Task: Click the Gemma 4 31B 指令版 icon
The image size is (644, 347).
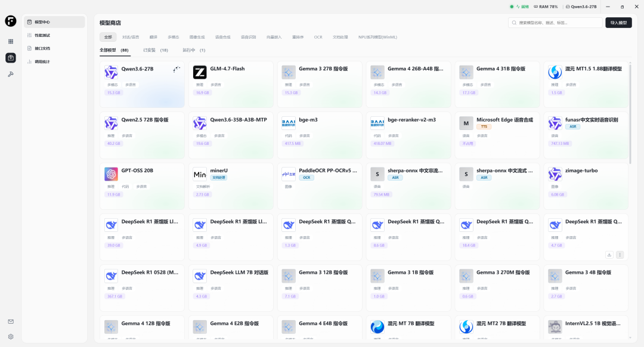Action: coord(466,72)
